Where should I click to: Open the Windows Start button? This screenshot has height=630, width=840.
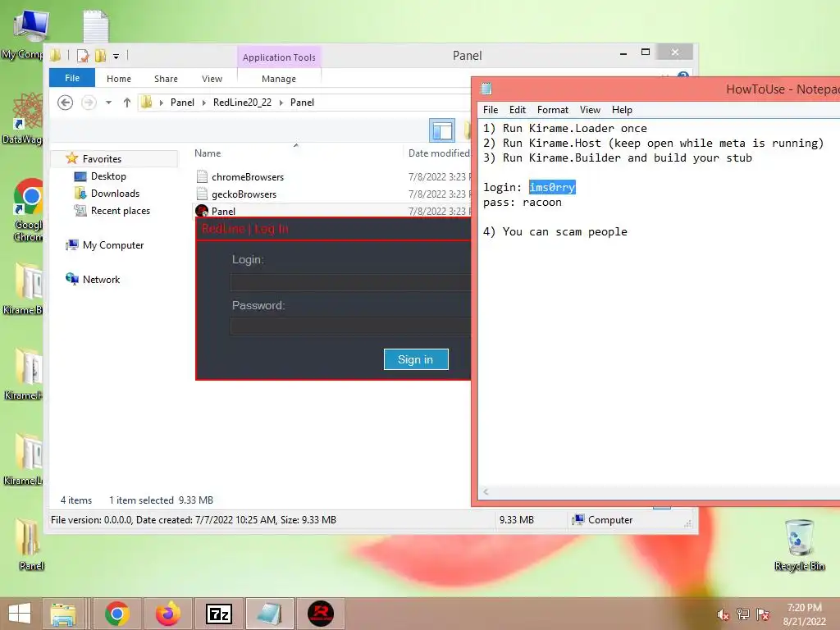pos(20,614)
